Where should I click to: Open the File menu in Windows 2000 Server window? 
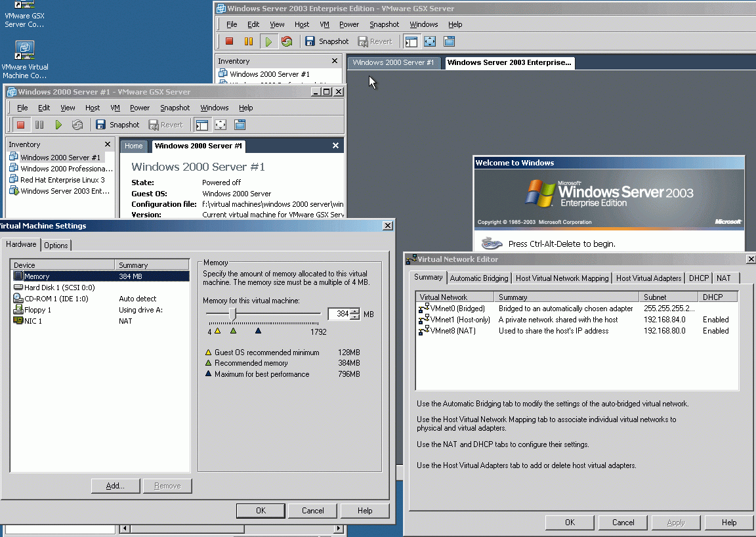point(22,108)
